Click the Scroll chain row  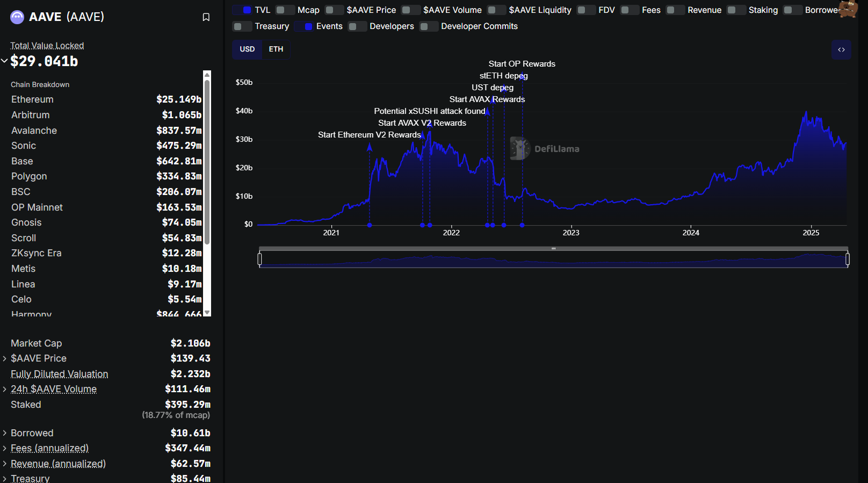(x=106, y=238)
